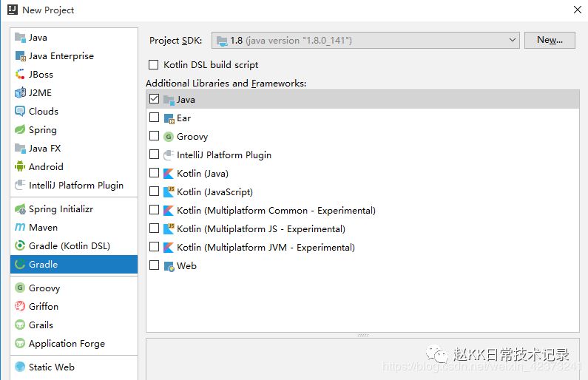Screen dimensions: 588x380
Task: Select the Maven m icon
Action: coord(20,227)
